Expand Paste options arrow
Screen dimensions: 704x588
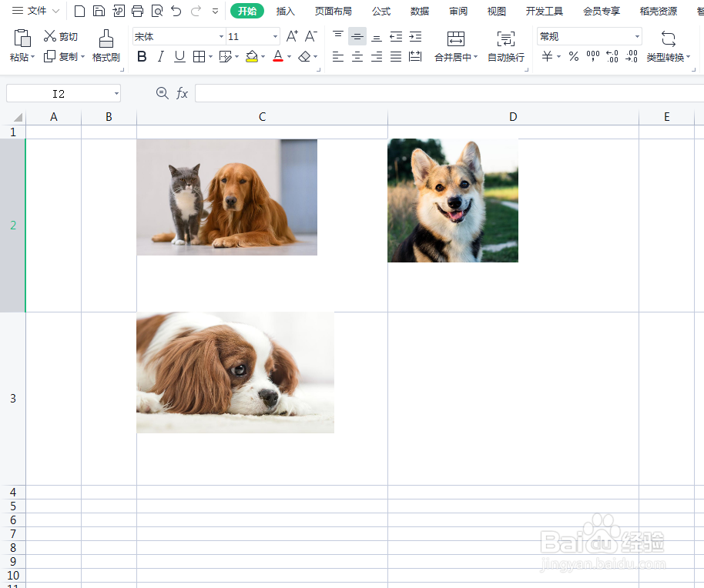[32, 57]
